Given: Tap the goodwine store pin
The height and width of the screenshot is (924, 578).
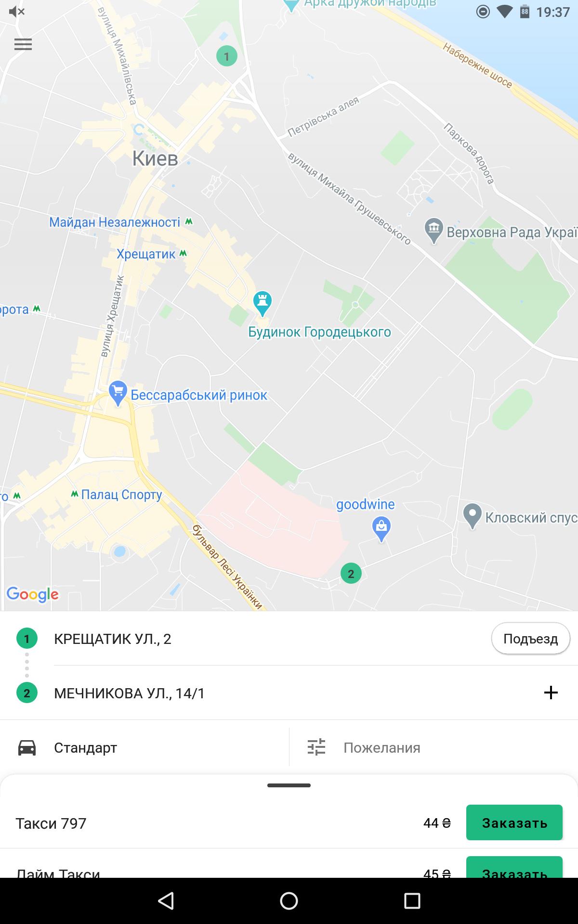Looking at the screenshot, I should [381, 529].
